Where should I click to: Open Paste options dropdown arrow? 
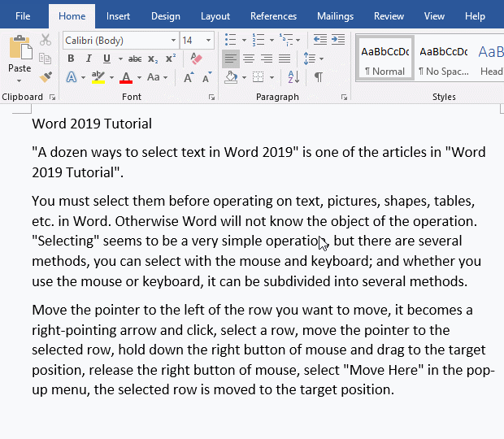[x=19, y=80]
